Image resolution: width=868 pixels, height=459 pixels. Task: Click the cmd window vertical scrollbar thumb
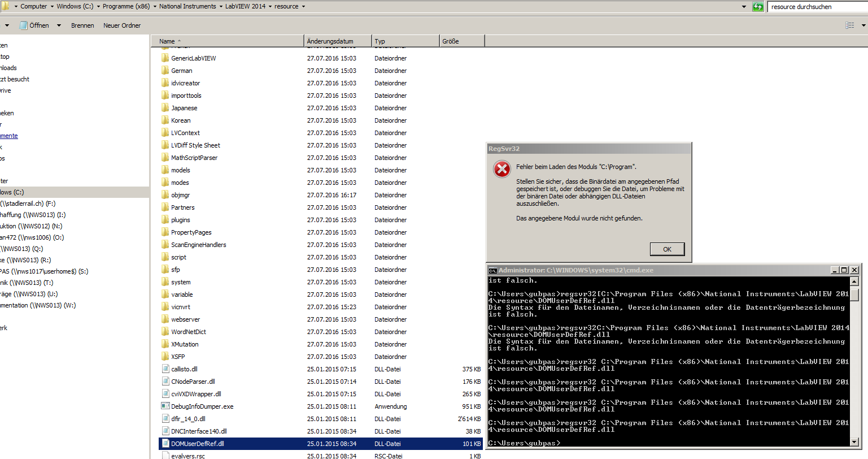tap(854, 294)
